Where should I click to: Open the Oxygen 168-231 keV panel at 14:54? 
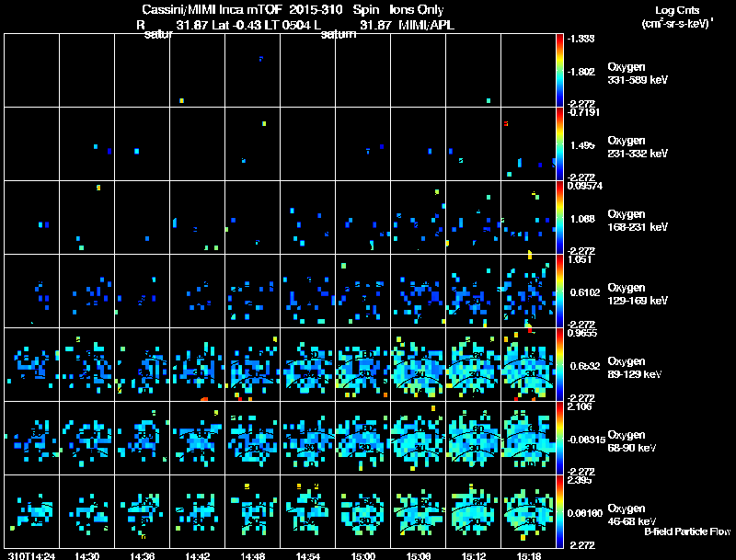click(x=308, y=218)
